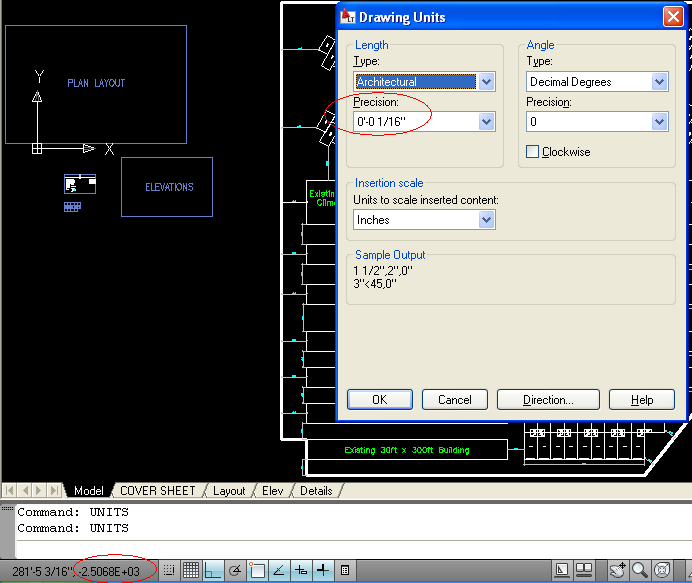Toggle Quick Properties status icon

point(345,570)
